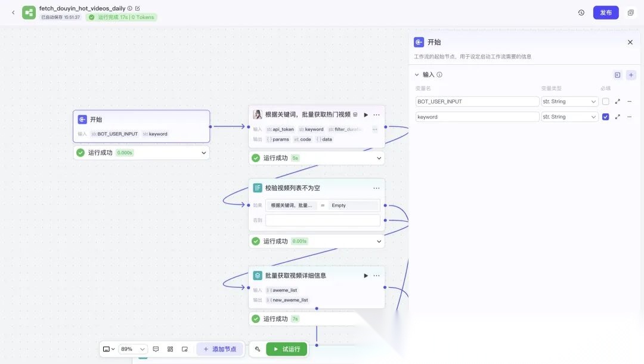The width and height of the screenshot is (644, 364).
Task: Open the comment icon in the bottom toolbar
Action: (155, 349)
